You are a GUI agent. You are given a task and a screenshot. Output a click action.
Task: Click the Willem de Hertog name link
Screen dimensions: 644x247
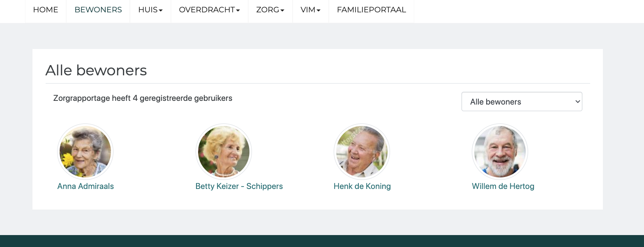(503, 186)
